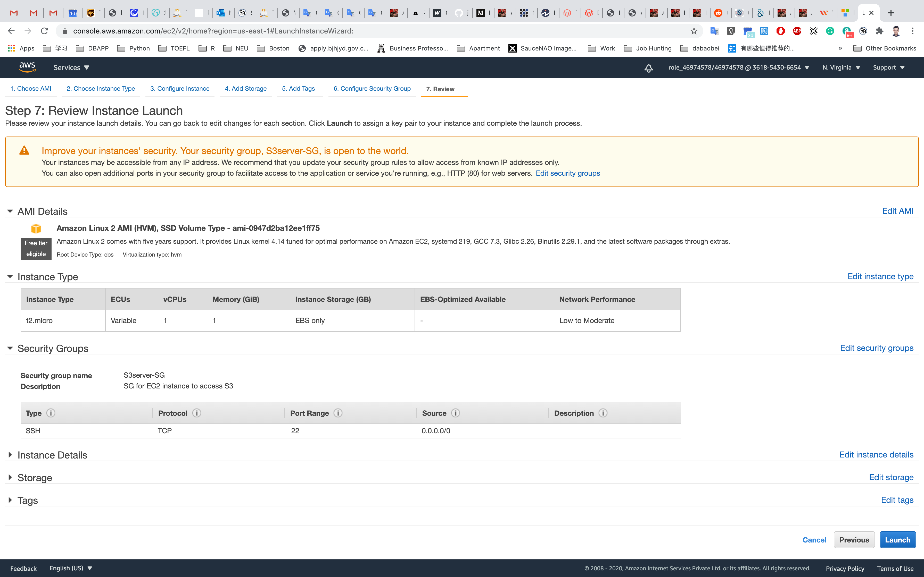Image resolution: width=924 pixels, height=577 pixels.
Task: Switch to 6. Configure Security Group tab
Action: (372, 89)
